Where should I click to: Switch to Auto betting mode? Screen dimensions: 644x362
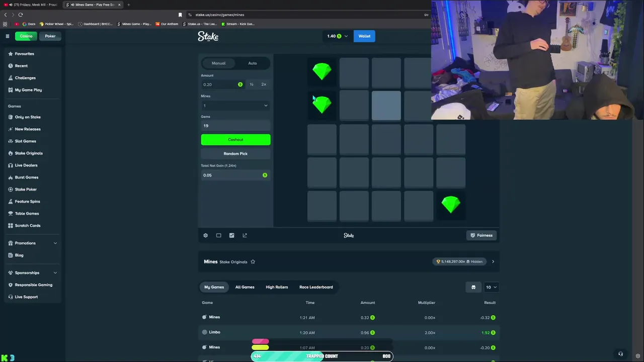pyautogui.click(x=253, y=63)
